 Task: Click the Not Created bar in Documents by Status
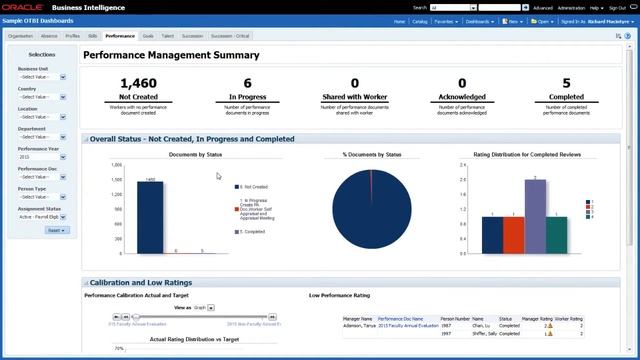click(150, 218)
